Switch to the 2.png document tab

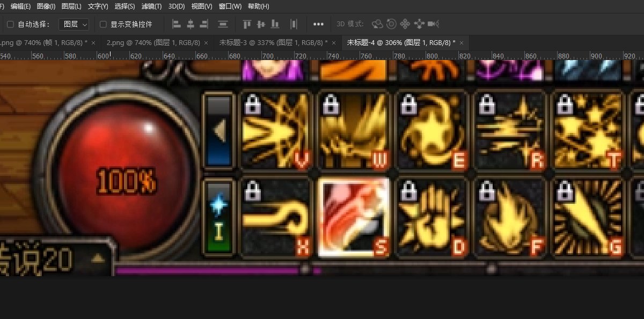point(153,42)
